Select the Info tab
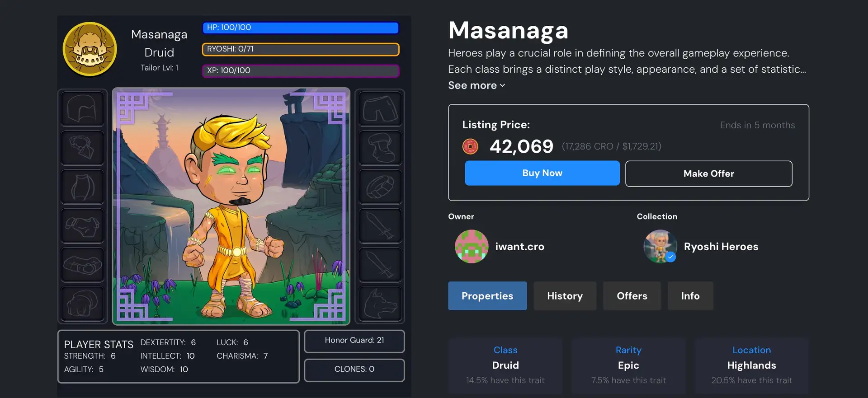The image size is (868, 398). [x=690, y=296]
